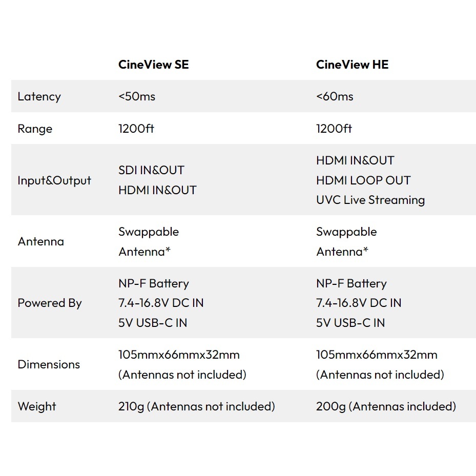Click the CineView HE column header

tap(352, 65)
